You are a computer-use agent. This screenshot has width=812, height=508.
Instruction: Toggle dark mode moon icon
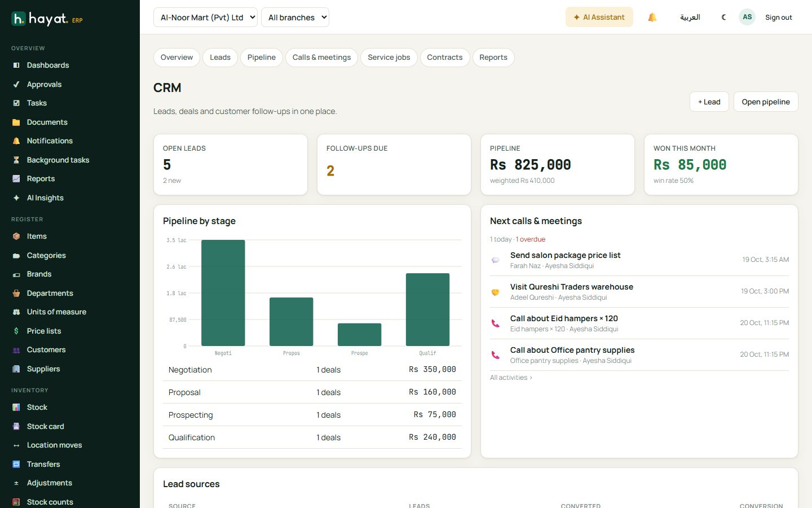point(724,17)
